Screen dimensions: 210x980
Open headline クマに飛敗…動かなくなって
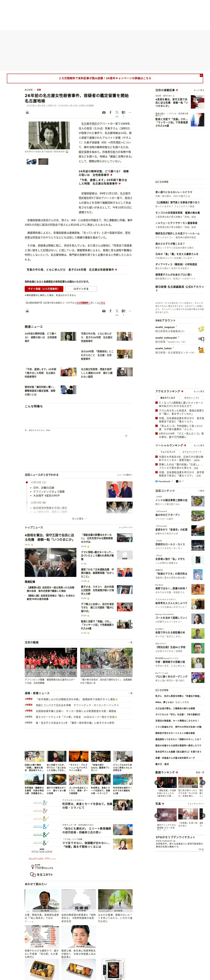point(97,555)
